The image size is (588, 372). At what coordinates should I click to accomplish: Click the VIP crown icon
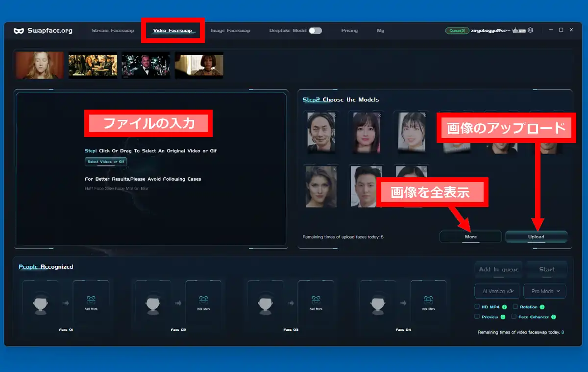tap(515, 30)
